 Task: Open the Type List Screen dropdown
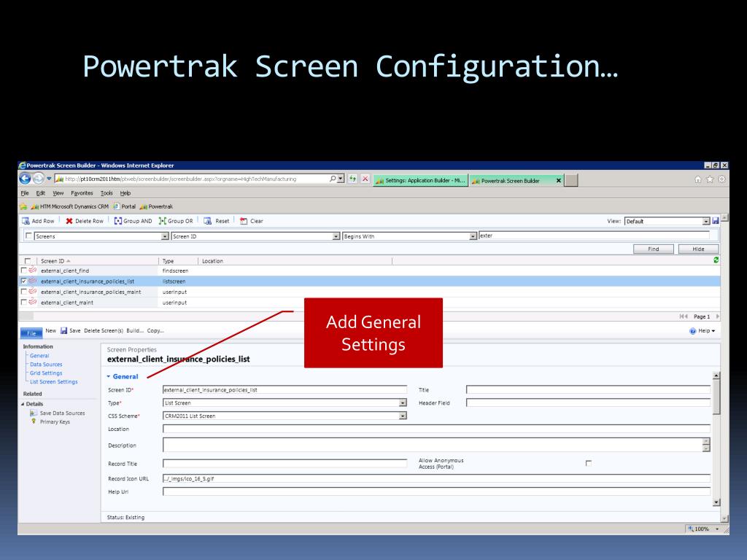point(403,402)
